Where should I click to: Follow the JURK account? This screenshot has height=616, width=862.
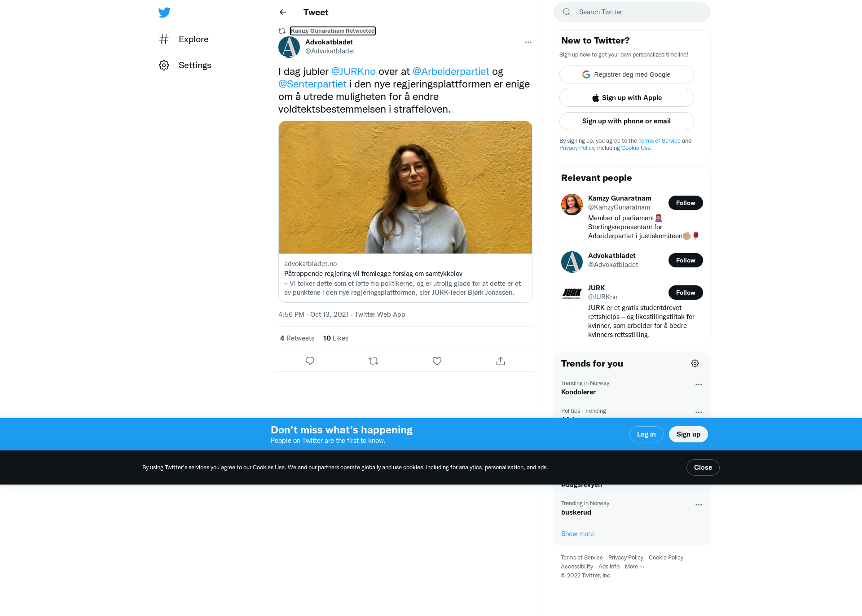pyautogui.click(x=686, y=293)
